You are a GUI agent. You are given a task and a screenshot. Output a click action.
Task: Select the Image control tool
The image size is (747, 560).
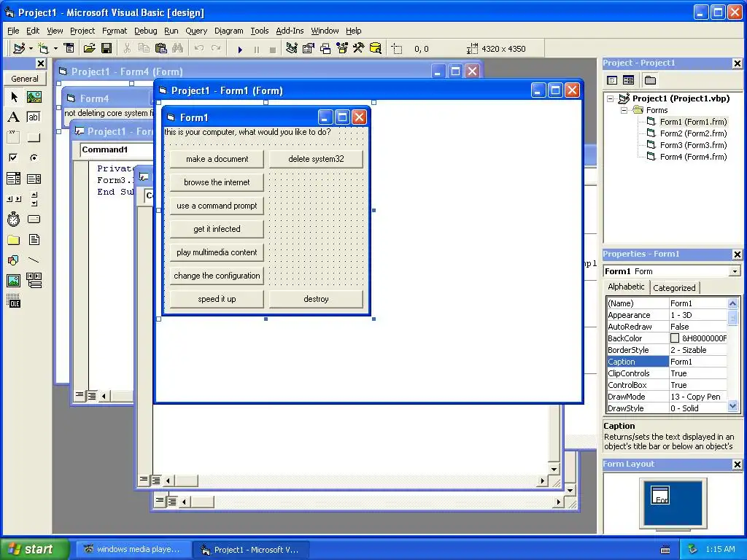14,281
